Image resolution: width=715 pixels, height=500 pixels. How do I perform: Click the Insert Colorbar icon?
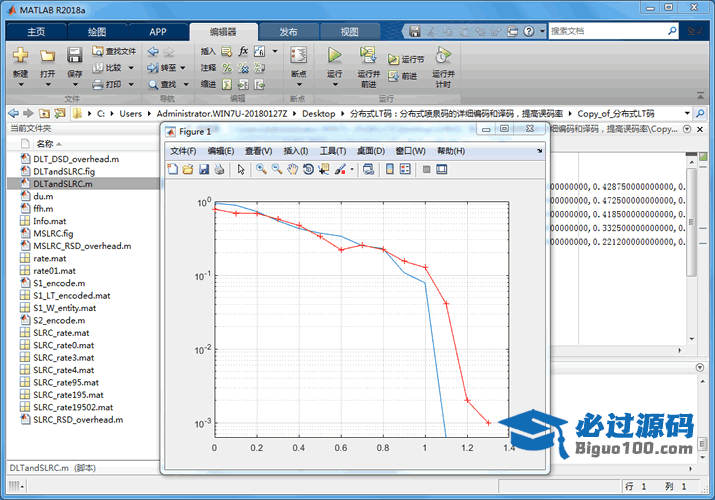tap(390, 170)
